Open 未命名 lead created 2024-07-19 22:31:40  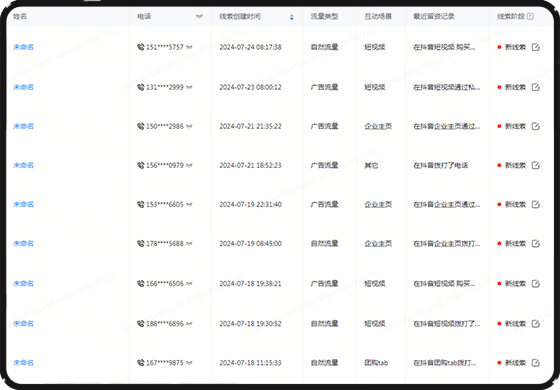pos(24,205)
